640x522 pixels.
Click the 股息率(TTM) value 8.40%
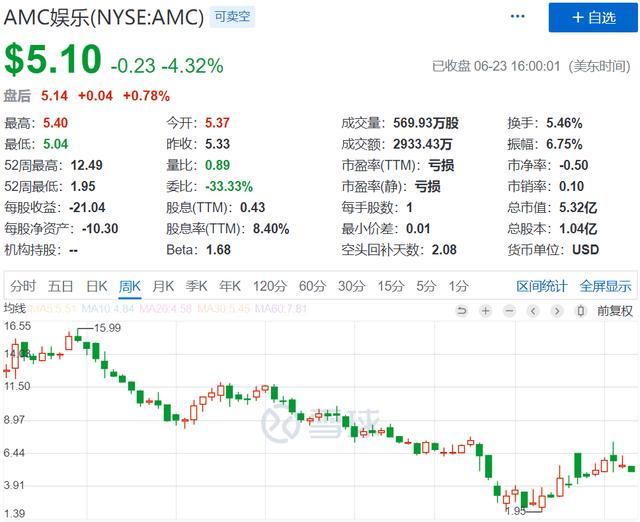(x=271, y=229)
